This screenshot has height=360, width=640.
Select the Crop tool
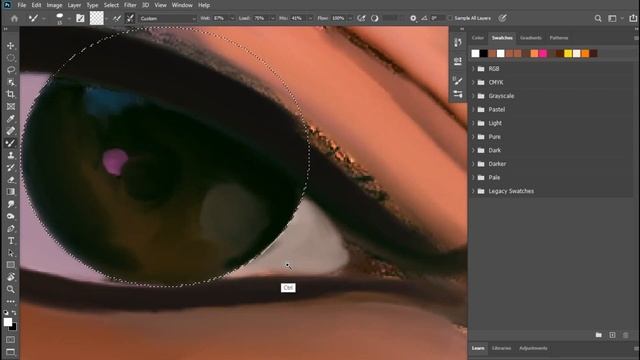pyautogui.click(x=11, y=94)
